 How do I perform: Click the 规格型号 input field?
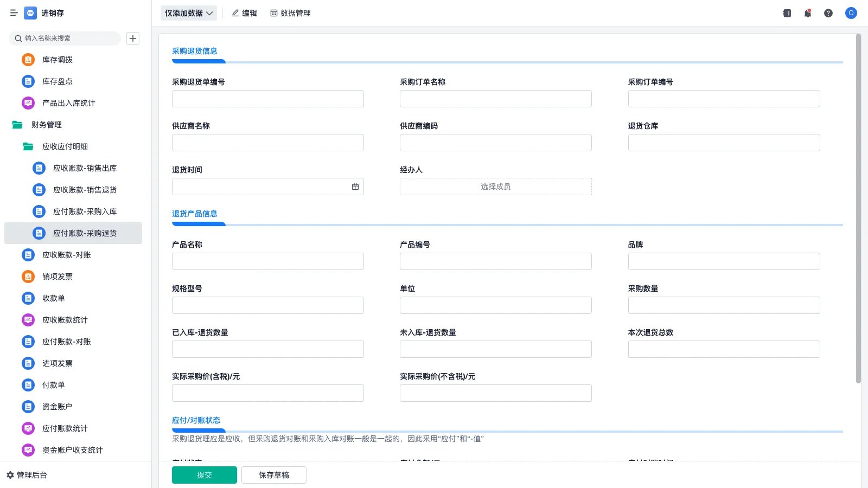[x=268, y=305]
